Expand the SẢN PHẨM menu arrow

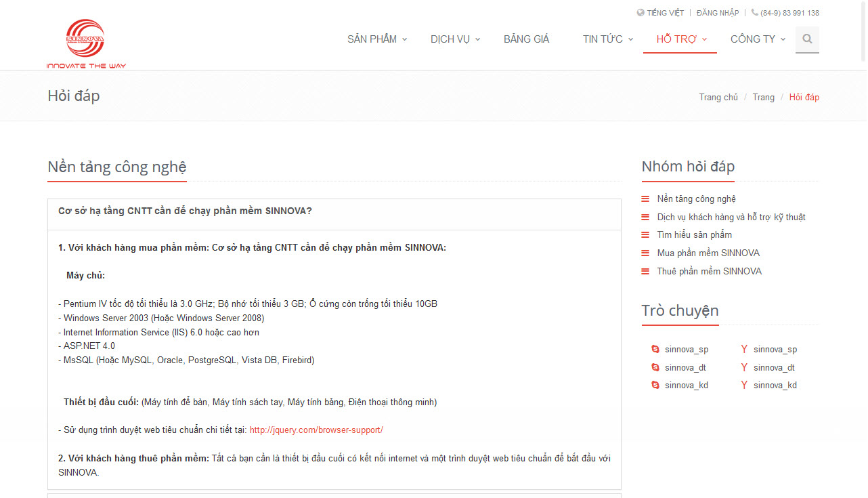pos(405,39)
